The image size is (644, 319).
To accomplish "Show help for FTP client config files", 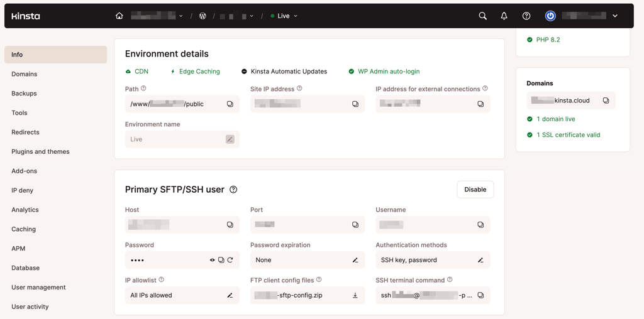I will pos(319,279).
